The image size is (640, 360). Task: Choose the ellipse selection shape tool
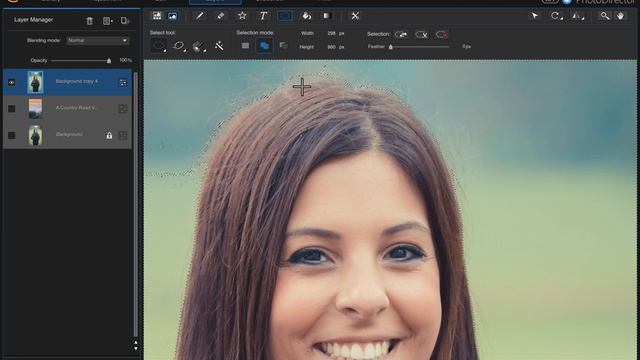159,46
